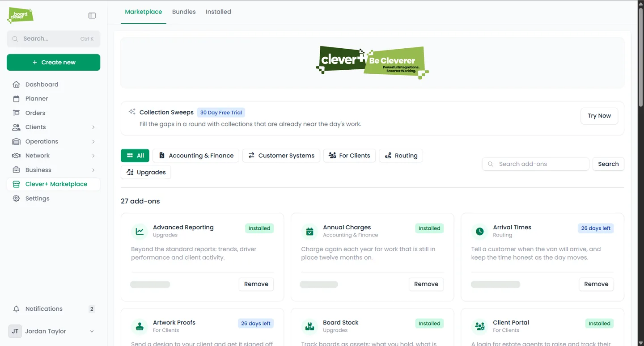Viewport: 644px width, 346px height.
Task: Click the Board Clever logo
Action: click(x=20, y=16)
